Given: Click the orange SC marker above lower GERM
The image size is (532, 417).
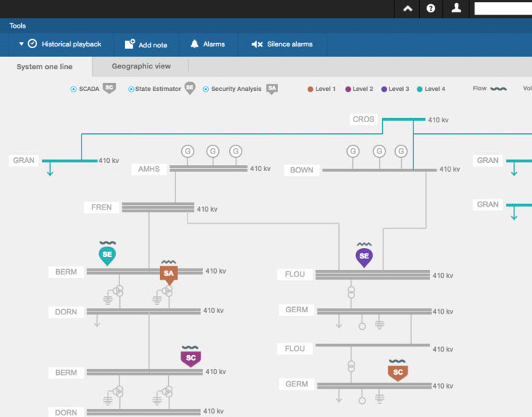Looking at the screenshot, I should pos(397,373).
